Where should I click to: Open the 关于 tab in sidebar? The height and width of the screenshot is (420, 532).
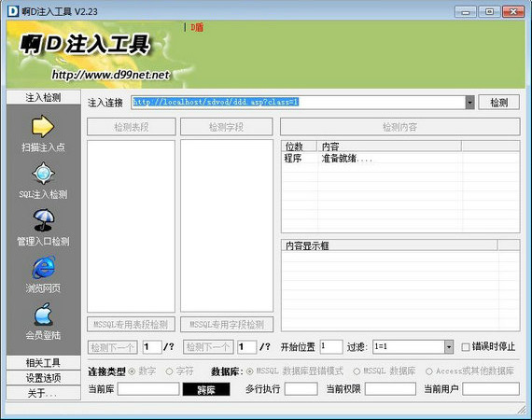pos(44,393)
